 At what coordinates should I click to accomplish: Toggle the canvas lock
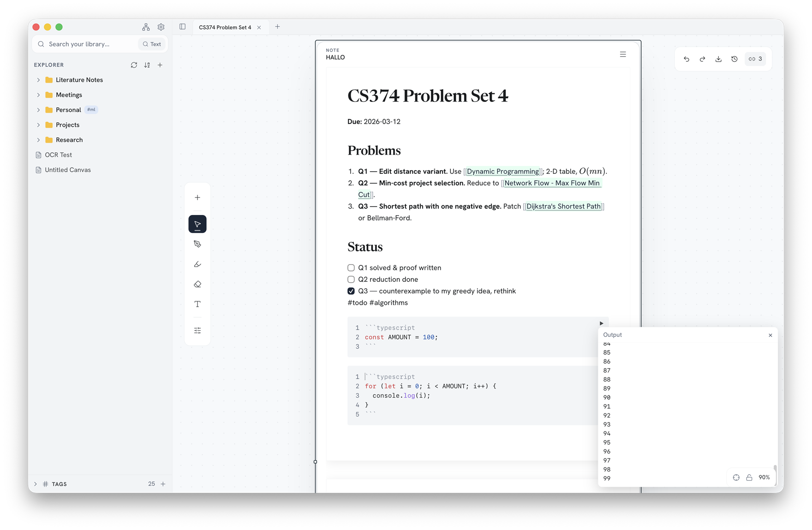point(749,477)
